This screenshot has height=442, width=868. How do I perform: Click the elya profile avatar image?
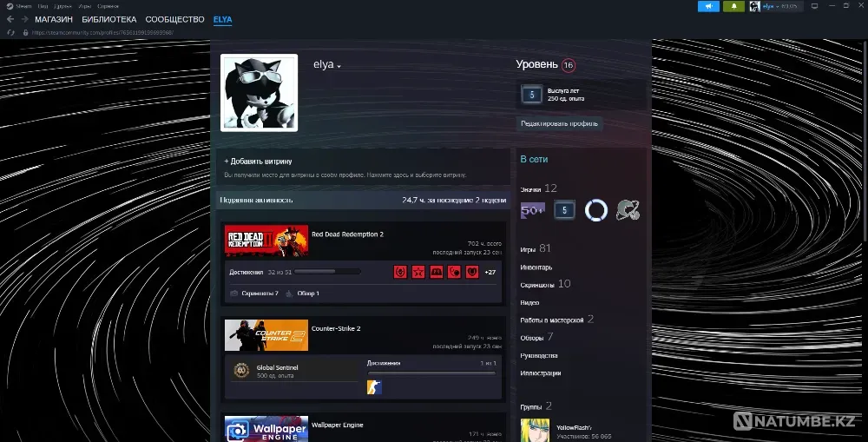259,93
